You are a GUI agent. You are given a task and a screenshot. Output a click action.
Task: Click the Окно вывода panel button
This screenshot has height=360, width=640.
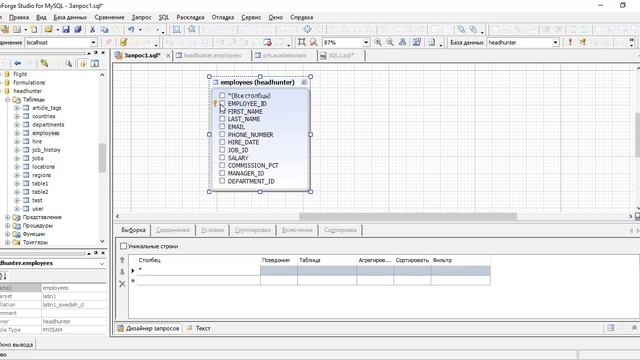tap(16, 344)
